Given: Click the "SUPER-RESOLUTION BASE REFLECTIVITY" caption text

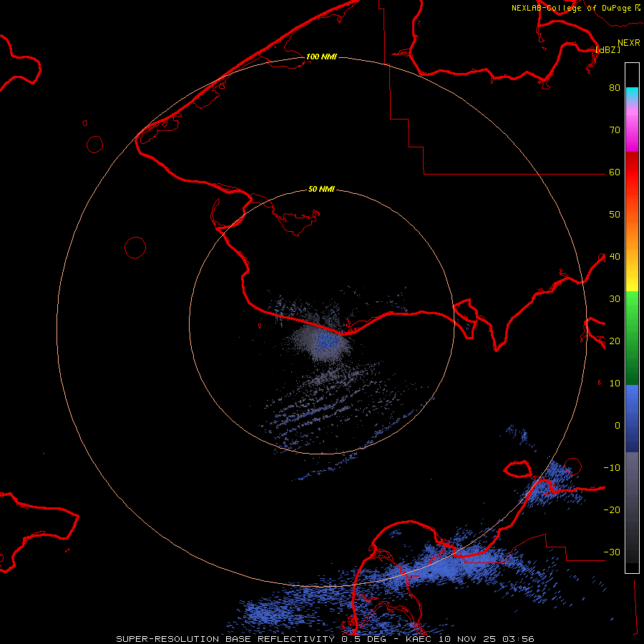Looking at the screenshot, I should [225, 639].
